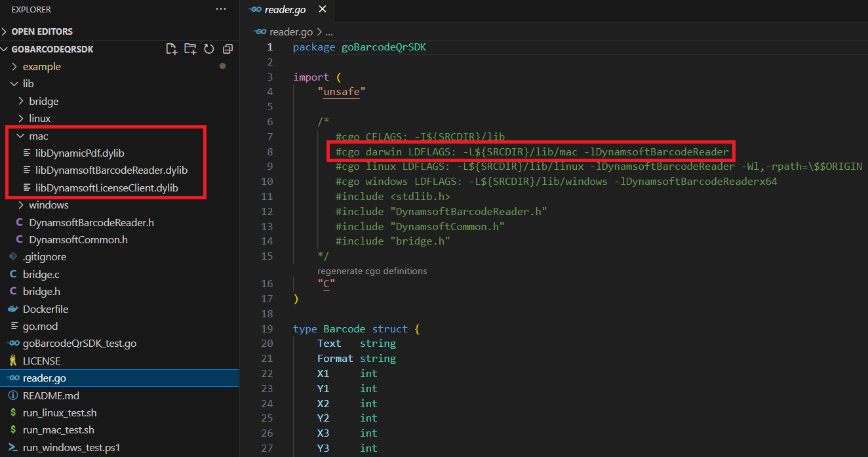Open libDynamsoftBarcodeReader.dylib file
This screenshot has width=868, height=457.
pyautogui.click(x=111, y=170)
